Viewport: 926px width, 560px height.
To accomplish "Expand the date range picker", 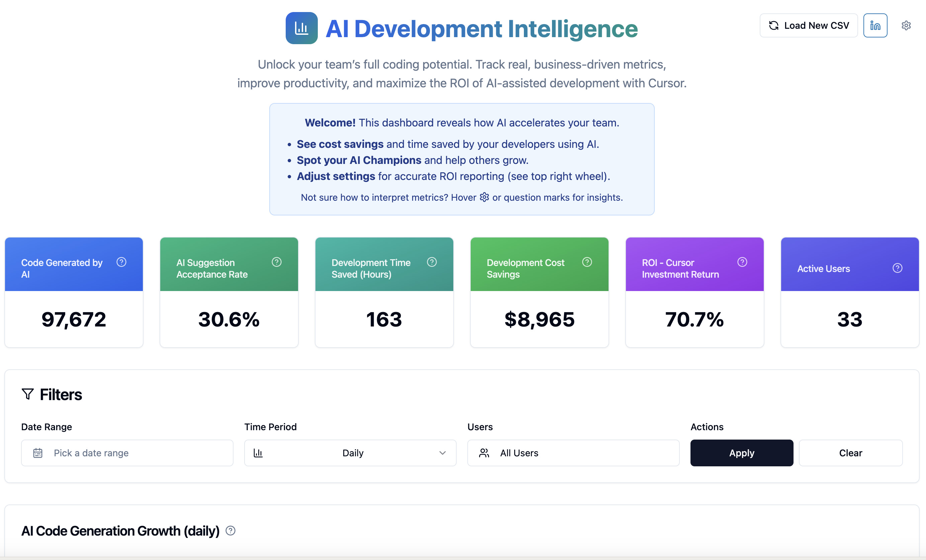I will pyautogui.click(x=128, y=453).
